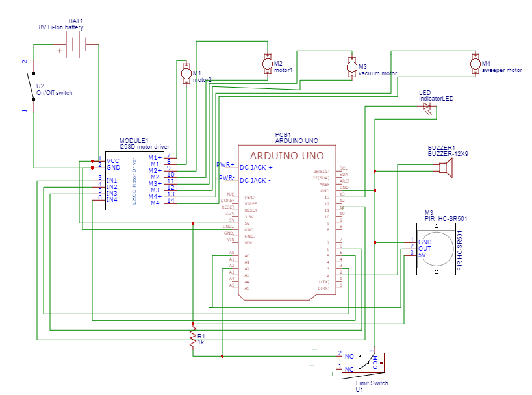Click the 'DC JACK -' label
The height and width of the screenshot is (395, 532).
(x=255, y=181)
